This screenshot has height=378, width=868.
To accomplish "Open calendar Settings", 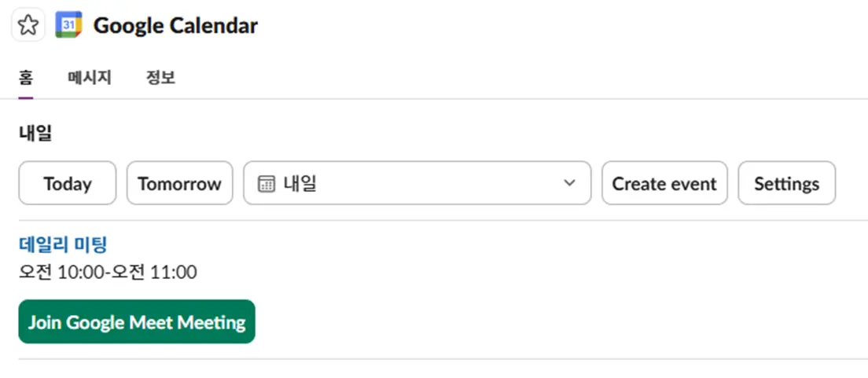I will tap(786, 184).
